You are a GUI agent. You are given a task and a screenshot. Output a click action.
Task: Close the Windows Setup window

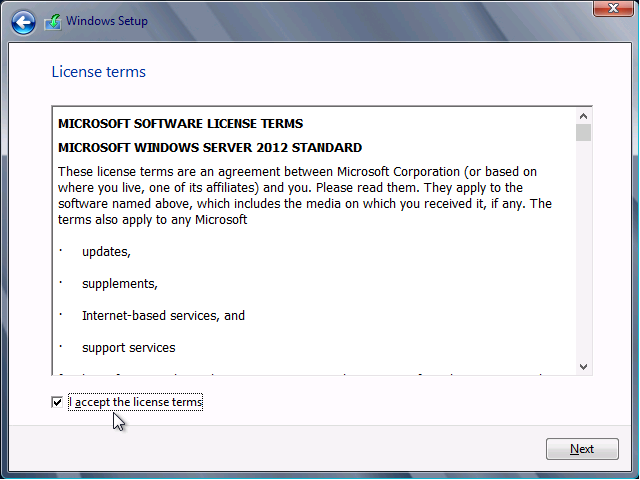click(611, 9)
